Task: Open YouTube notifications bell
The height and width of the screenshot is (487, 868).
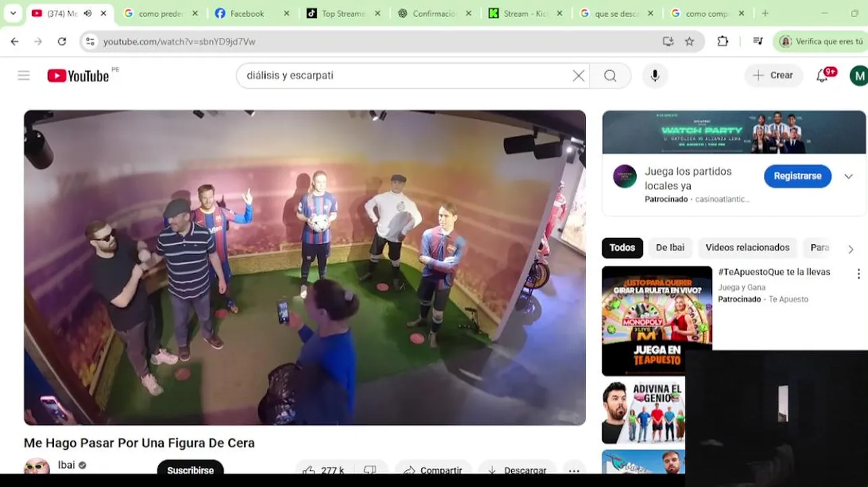Action: click(823, 76)
